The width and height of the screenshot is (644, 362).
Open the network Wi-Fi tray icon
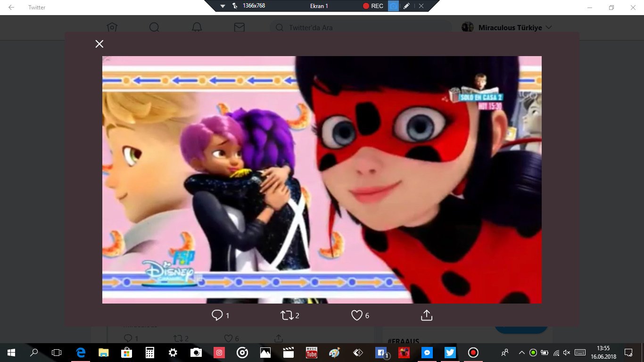point(557,353)
